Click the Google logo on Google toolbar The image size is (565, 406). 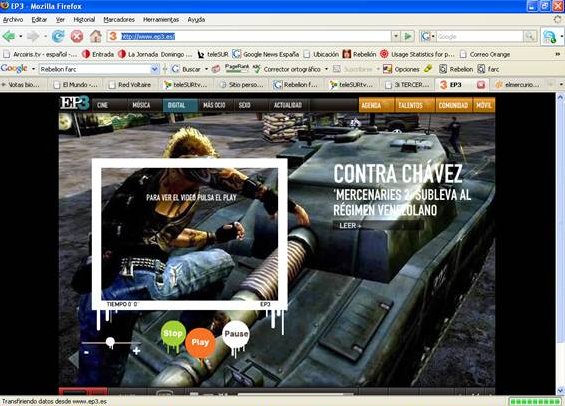coord(14,68)
